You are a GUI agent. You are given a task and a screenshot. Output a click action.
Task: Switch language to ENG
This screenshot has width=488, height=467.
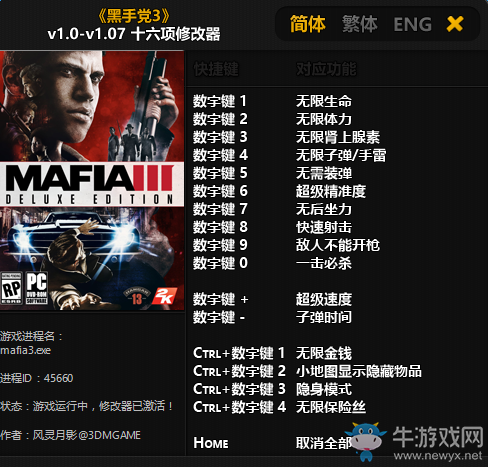click(412, 25)
